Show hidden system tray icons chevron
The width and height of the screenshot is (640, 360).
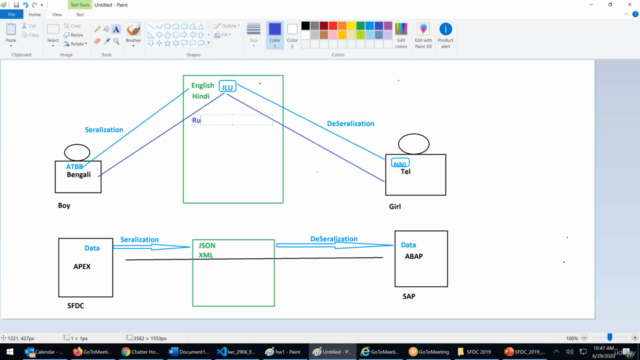[x=556, y=351]
